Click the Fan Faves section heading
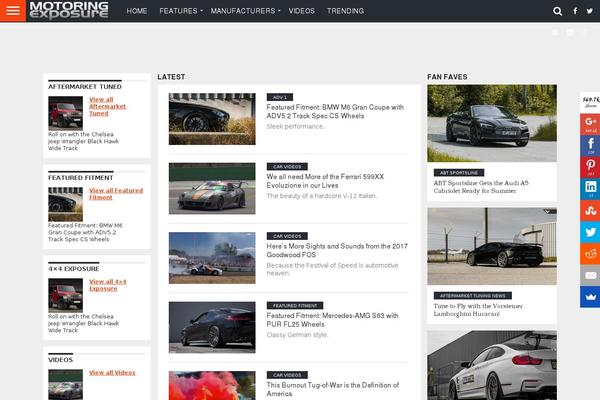Screen dimensions: 600x400 tap(447, 77)
